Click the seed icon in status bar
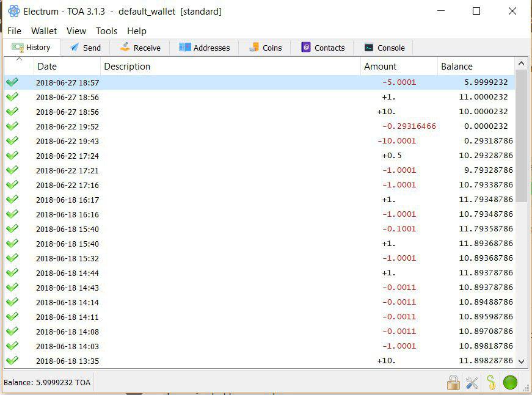 tap(491, 383)
